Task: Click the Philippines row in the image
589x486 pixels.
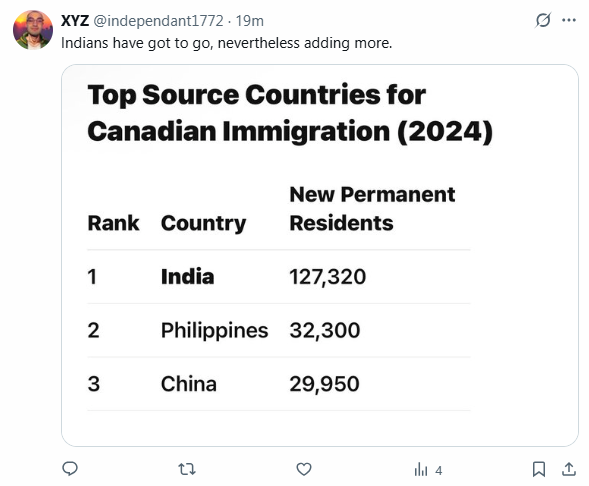Action: (278, 330)
